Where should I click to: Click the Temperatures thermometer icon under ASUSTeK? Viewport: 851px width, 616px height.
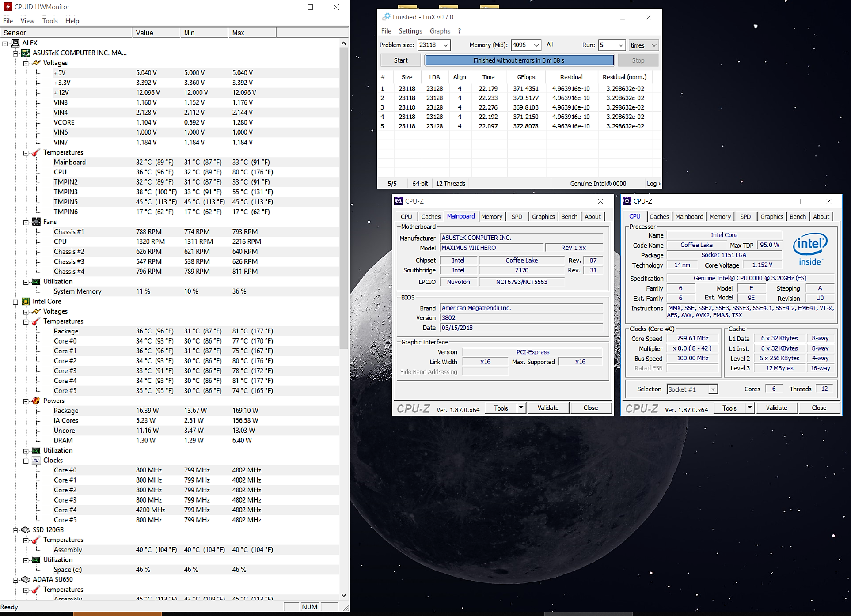click(36, 152)
